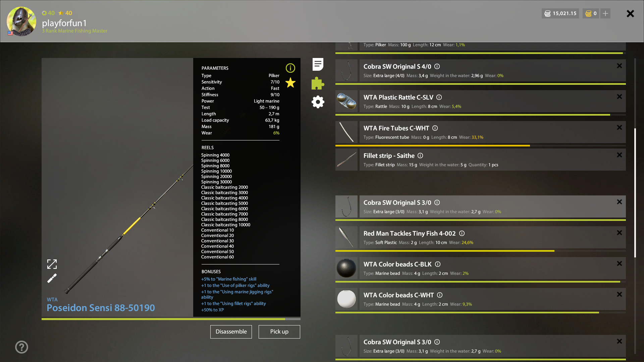
Task: Click the Pick up button
Action: [279, 331]
